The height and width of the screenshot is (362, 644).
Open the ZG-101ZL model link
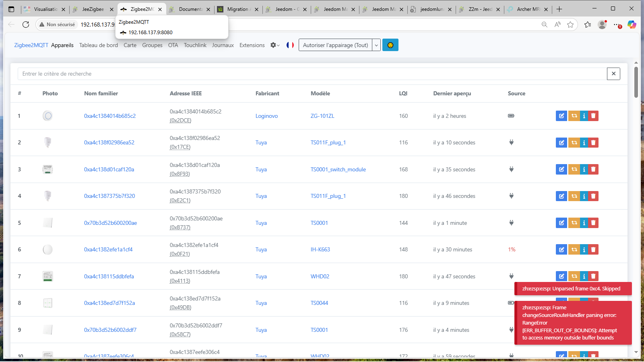tap(322, 116)
